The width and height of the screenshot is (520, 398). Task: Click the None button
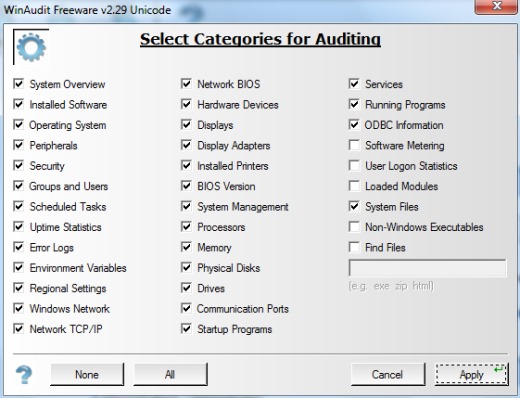(87, 374)
